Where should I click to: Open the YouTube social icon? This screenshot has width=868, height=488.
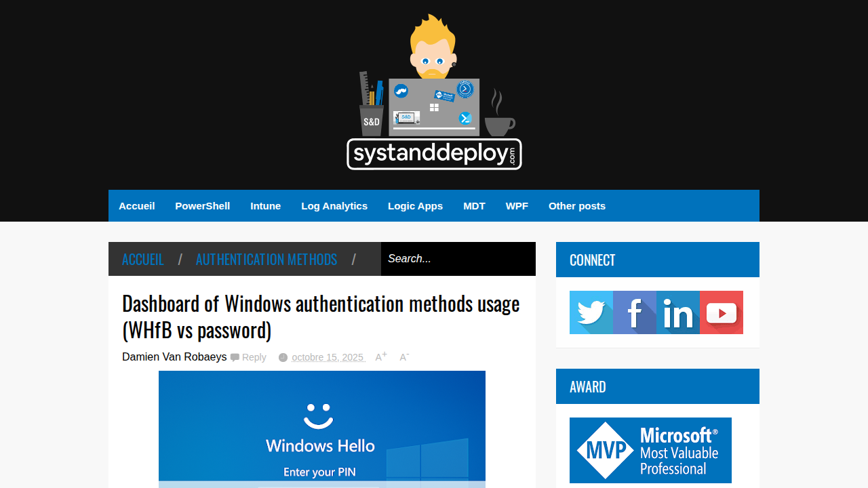point(722,312)
